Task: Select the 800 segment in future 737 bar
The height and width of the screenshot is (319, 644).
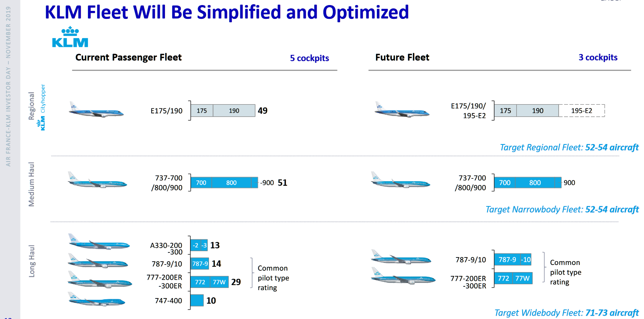Action: coord(535,183)
